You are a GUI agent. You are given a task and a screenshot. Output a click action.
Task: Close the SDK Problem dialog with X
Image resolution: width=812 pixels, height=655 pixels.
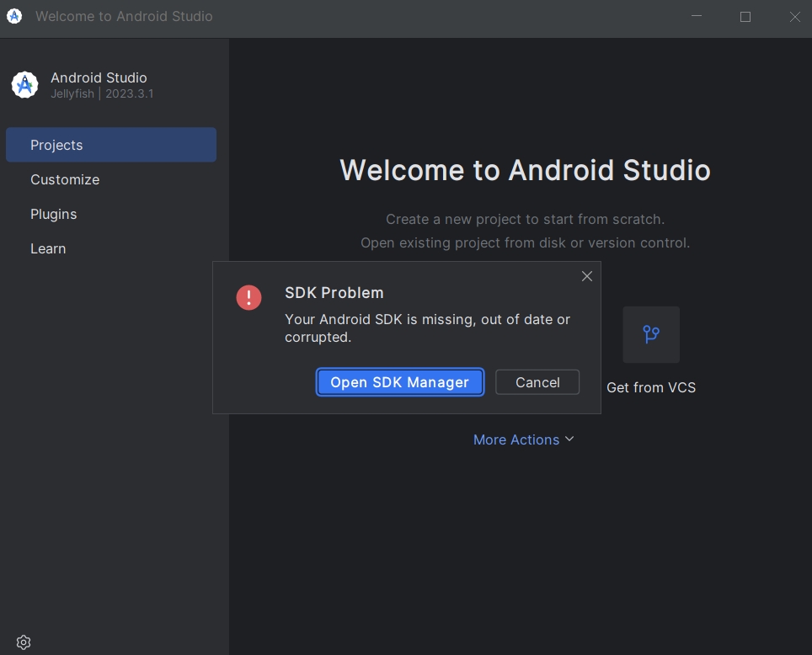pos(587,276)
